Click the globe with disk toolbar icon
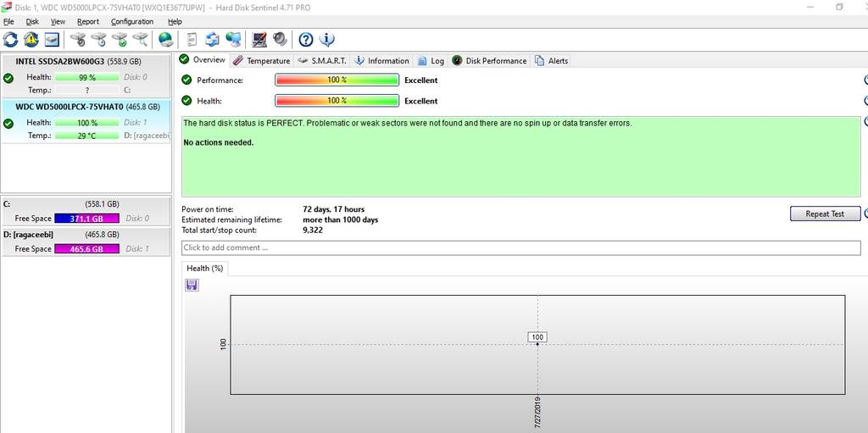Image resolution: width=868 pixels, height=433 pixels. coord(165,39)
